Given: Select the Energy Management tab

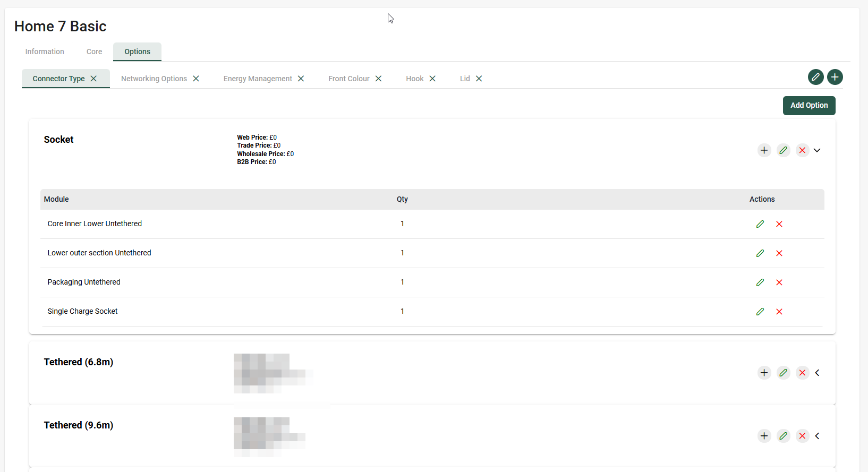Looking at the screenshot, I should point(258,79).
